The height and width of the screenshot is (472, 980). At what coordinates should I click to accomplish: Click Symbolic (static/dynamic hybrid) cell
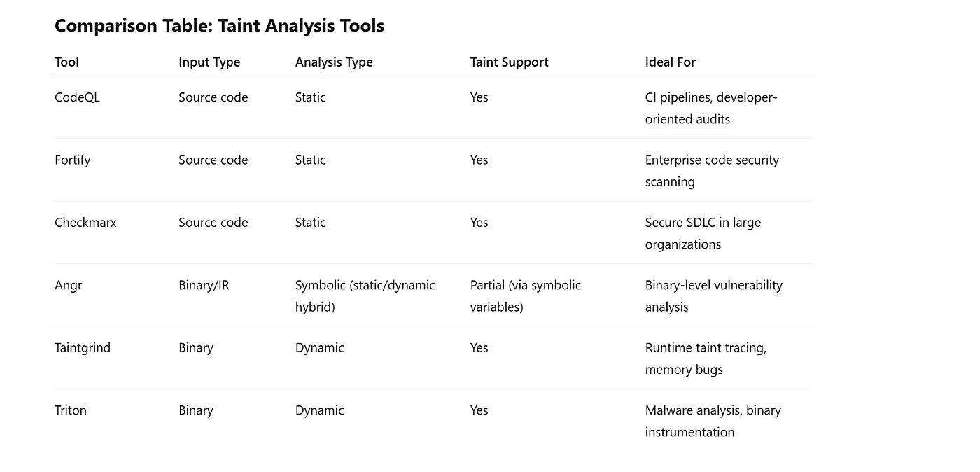pos(365,296)
